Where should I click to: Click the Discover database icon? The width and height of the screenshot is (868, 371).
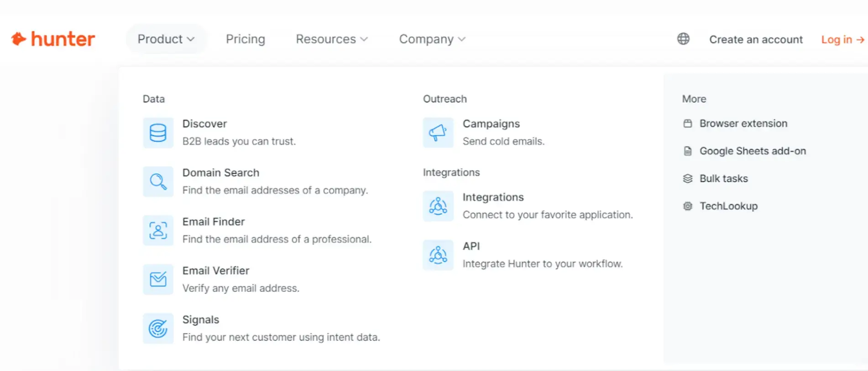tap(158, 133)
